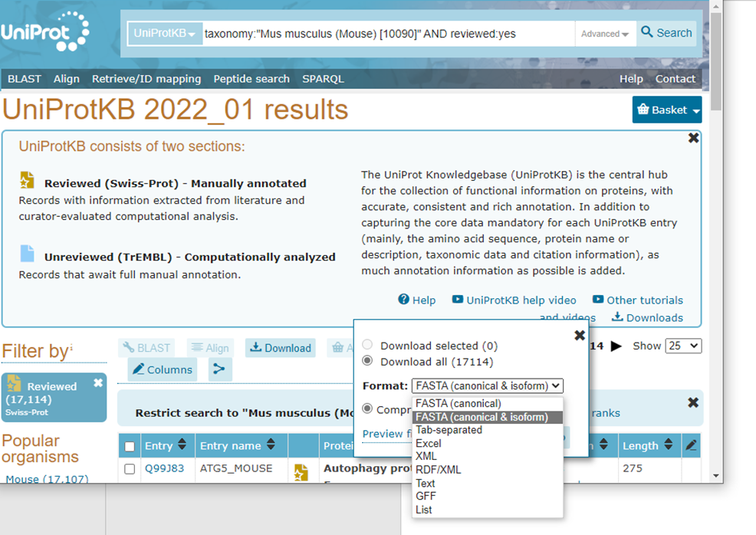The height and width of the screenshot is (535, 756).
Task: Remove the Reviewed filter
Action: click(98, 382)
